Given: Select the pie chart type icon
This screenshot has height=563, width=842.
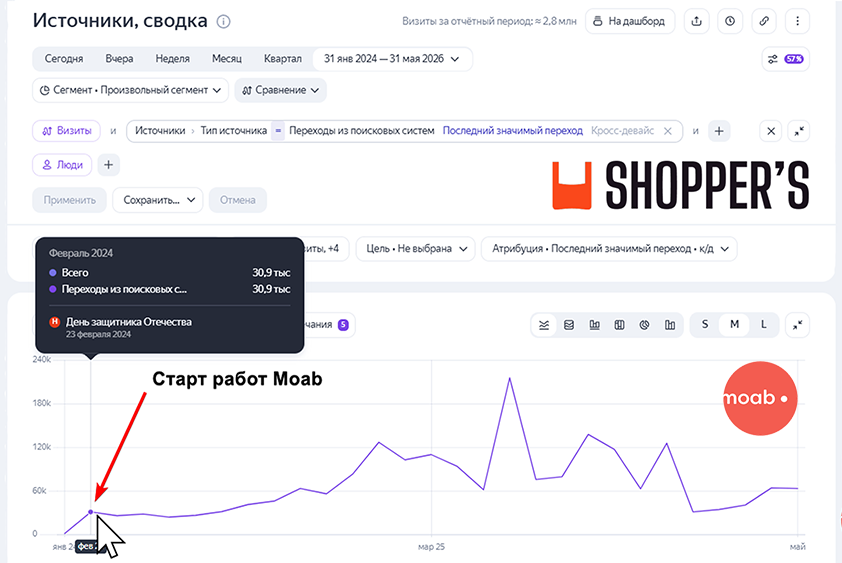Looking at the screenshot, I should 644,324.
